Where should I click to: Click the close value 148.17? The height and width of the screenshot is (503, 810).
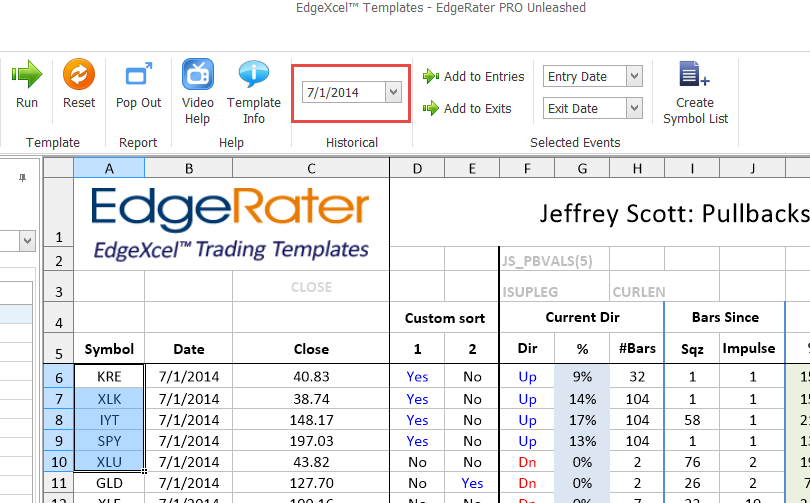click(x=311, y=420)
